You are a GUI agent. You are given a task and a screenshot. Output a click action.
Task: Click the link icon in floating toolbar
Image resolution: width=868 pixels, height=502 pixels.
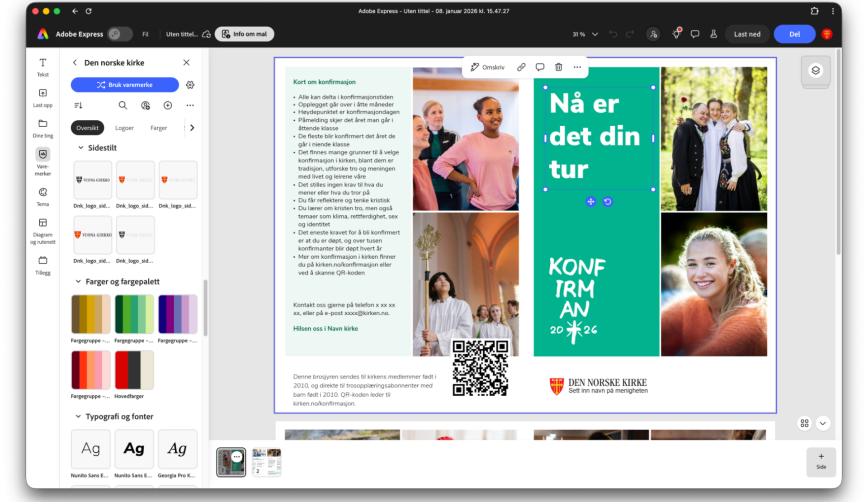click(521, 67)
